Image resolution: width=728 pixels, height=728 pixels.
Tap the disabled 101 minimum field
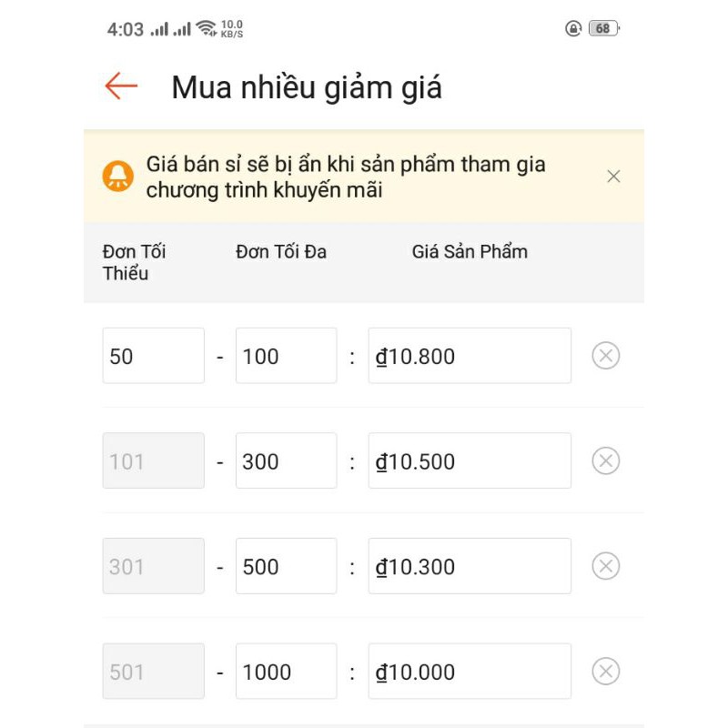point(153,461)
